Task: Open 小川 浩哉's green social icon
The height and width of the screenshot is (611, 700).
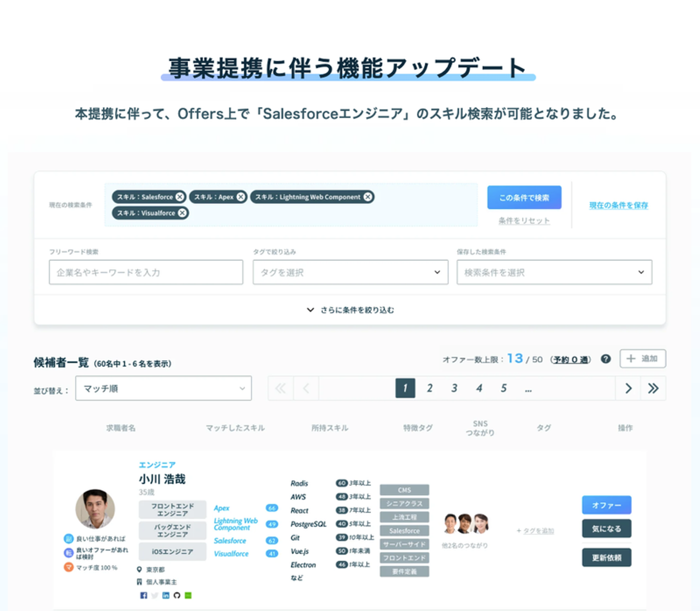Action: pyautogui.click(x=188, y=595)
